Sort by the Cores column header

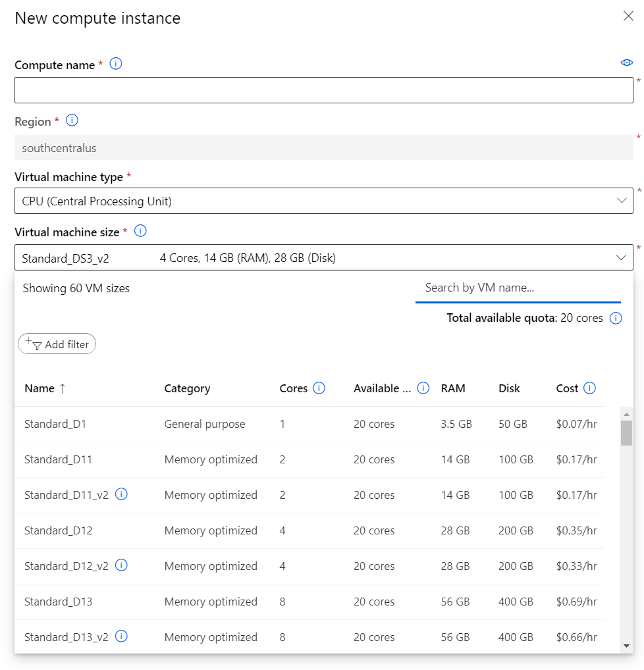pos(293,388)
